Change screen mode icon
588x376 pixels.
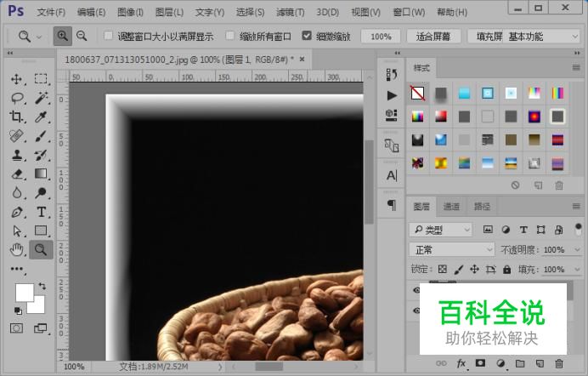pyautogui.click(x=41, y=328)
